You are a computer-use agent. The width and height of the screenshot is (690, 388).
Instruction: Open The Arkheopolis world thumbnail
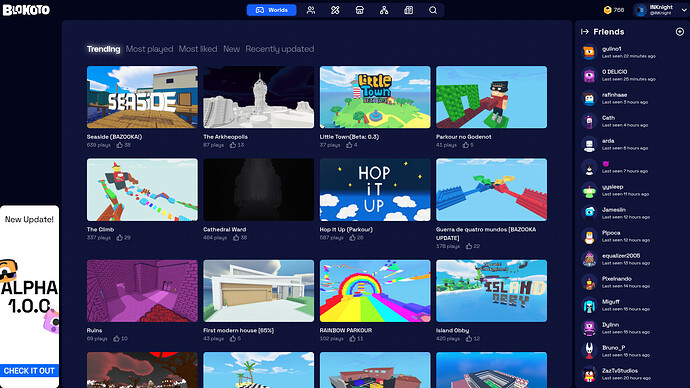tap(259, 97)
